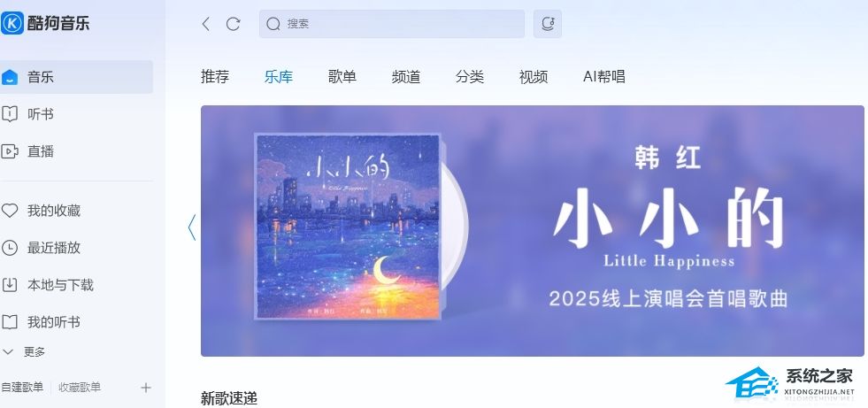
Task: Expand the 更多 sidebar section
Action: point(24,351)
